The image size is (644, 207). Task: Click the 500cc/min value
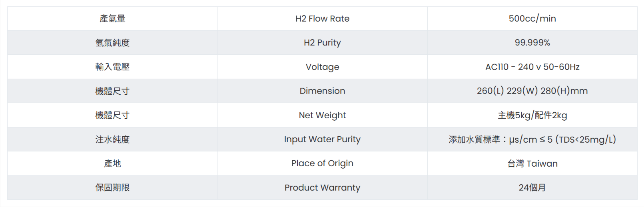532,19
